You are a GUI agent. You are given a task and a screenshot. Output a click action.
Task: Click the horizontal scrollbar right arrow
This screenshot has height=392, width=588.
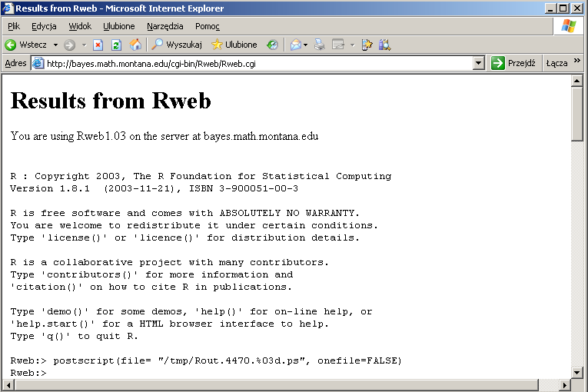(x=565, y=385)
